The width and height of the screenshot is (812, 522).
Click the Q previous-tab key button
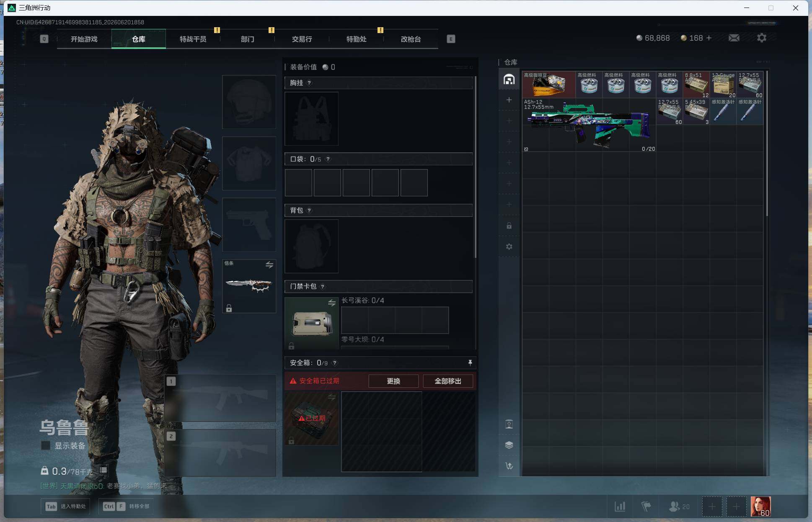click(44, 39)
